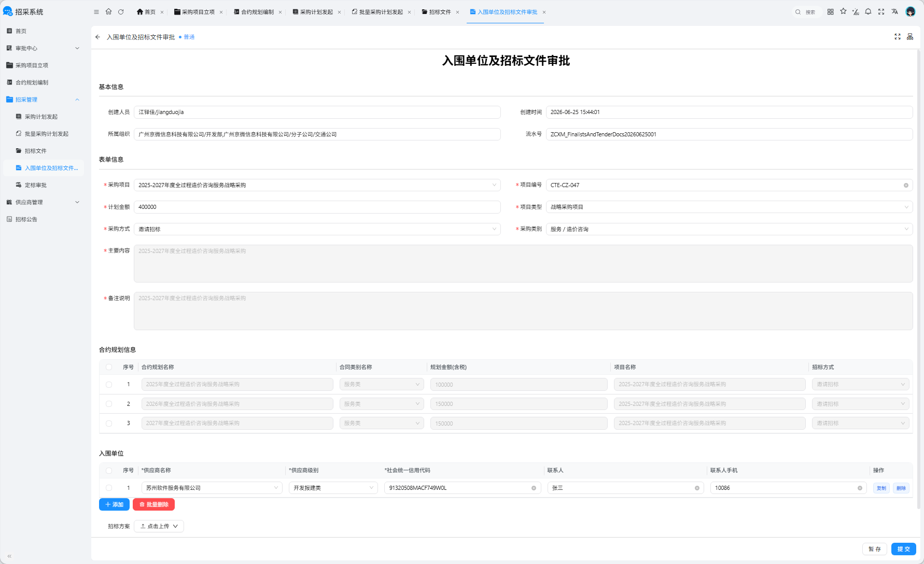The width and height of the screenshot is (924, 564).
Task: Click the refresh icon in top toolbar
Action: [x=121, y=12]
